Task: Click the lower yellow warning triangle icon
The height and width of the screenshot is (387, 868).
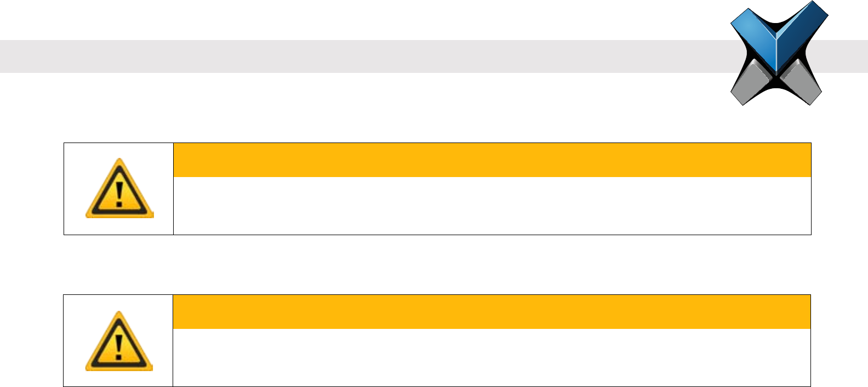Action: pyautogui.click(x=119, y=342)
